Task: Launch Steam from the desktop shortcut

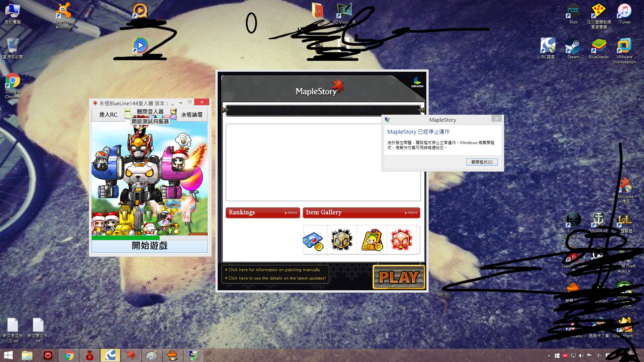Action: click(x=573, y=49)
